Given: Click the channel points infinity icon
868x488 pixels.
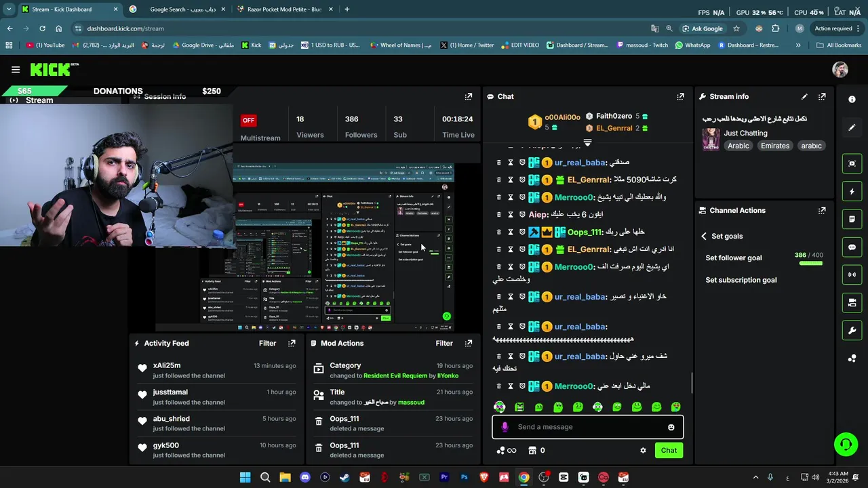Looking at the screenshot, I should click(507, 451).
